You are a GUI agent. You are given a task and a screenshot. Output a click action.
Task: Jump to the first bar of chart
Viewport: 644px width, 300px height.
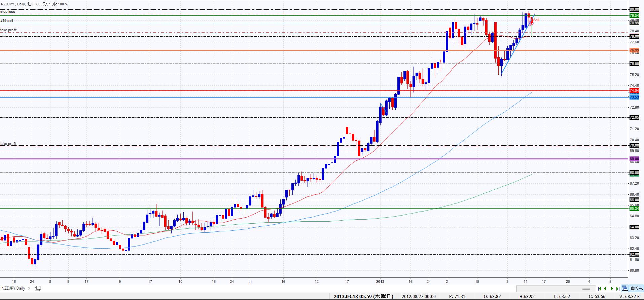coord(599,289)
